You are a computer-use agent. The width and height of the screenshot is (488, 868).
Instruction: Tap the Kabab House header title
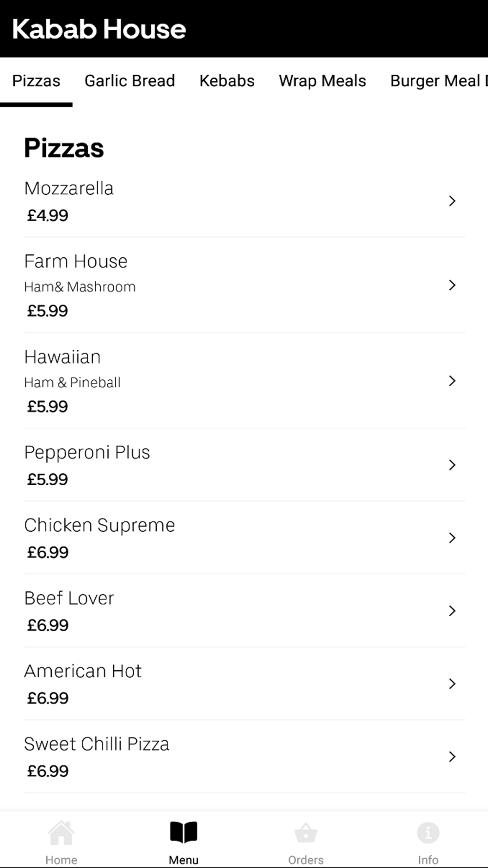tap(99, 29)
